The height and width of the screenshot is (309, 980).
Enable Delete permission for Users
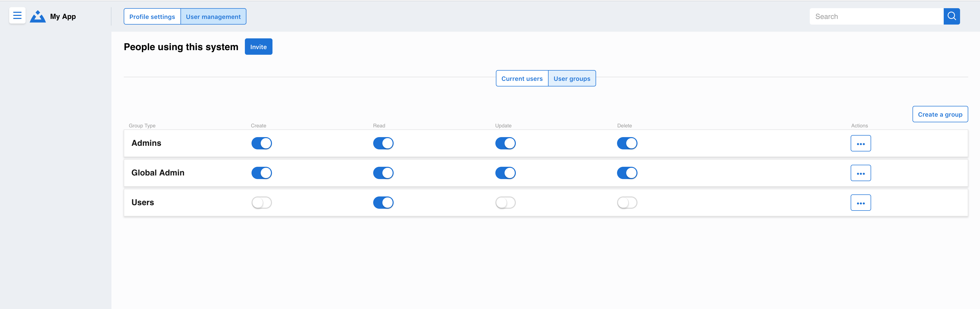tap(627, 202)
